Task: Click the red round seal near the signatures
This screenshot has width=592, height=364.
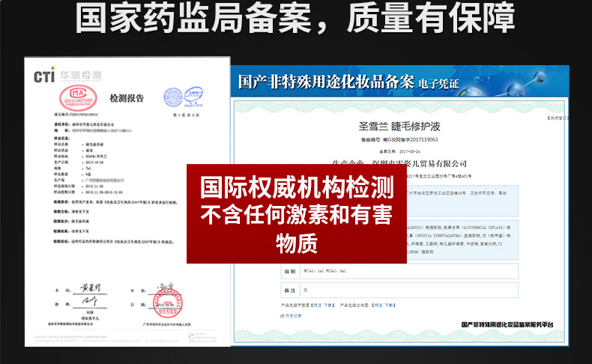Action: 167,303
